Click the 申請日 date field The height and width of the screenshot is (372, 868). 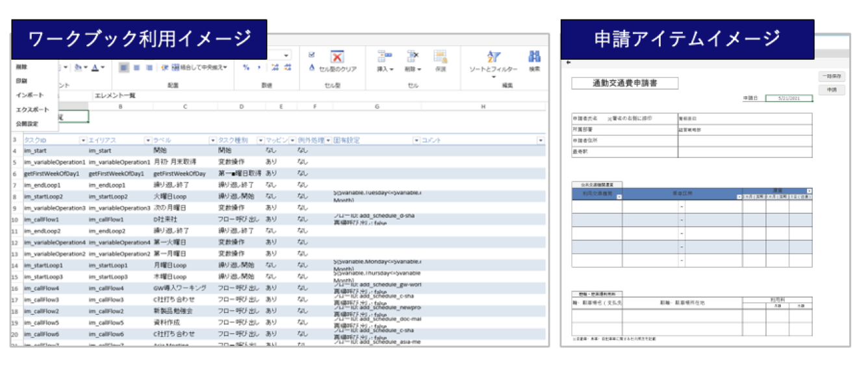789,98
